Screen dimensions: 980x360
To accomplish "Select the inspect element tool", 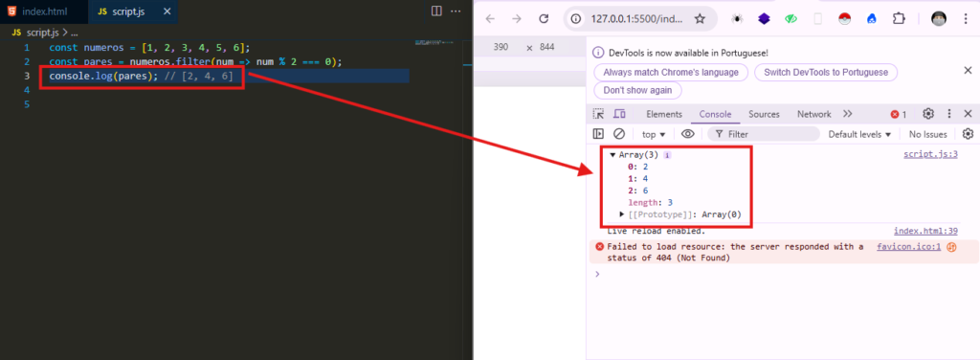I will coord(599,114).
